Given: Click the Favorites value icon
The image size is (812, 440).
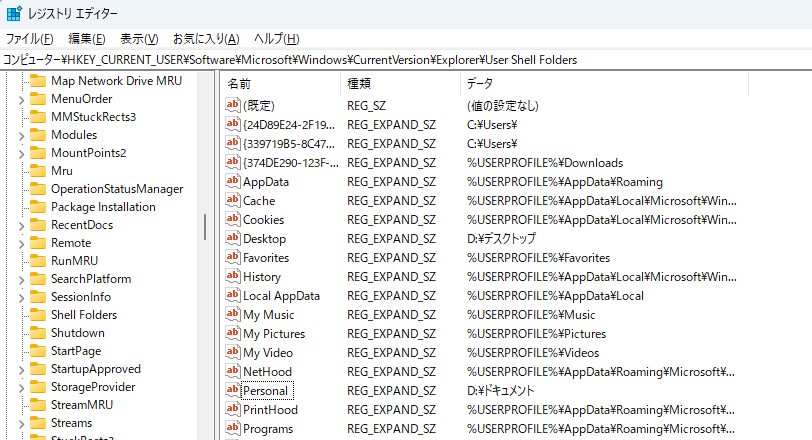Looking at the screenshot, I should (x=233, y=257).
